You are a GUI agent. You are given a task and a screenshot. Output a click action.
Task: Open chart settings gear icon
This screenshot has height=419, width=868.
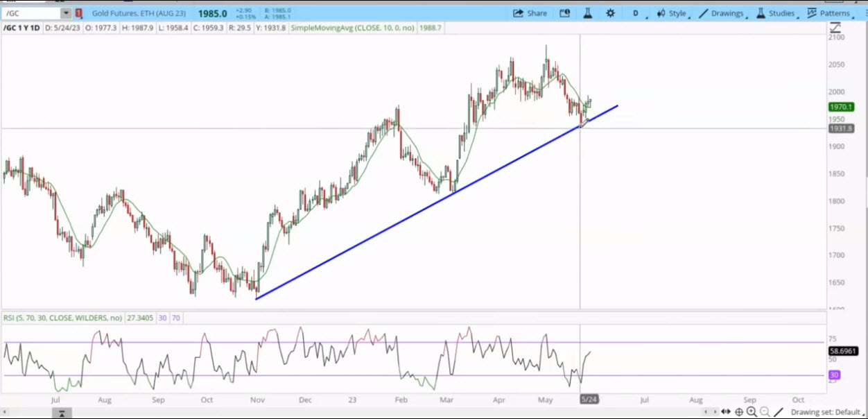point(610,13)
